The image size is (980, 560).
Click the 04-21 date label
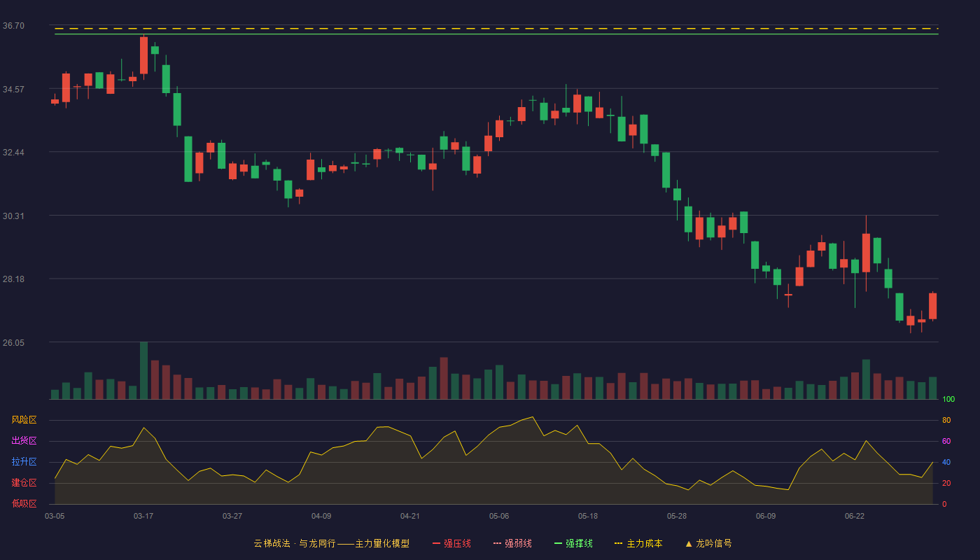point(410,516)
